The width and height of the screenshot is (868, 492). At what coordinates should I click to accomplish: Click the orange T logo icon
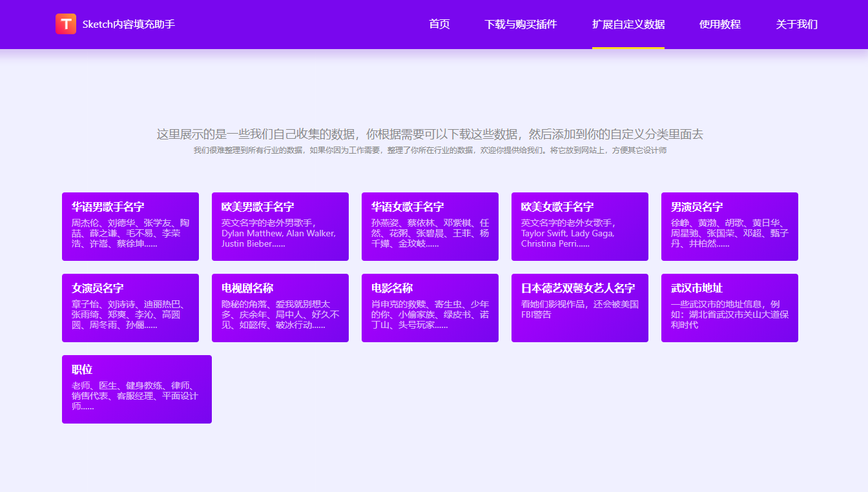click(x=66, y=24)
